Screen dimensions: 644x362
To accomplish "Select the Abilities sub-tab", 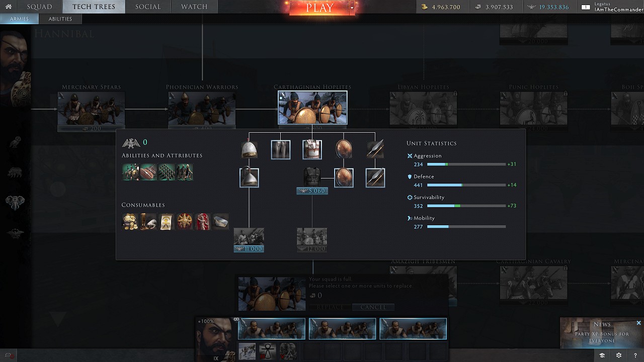I will 60,19.
